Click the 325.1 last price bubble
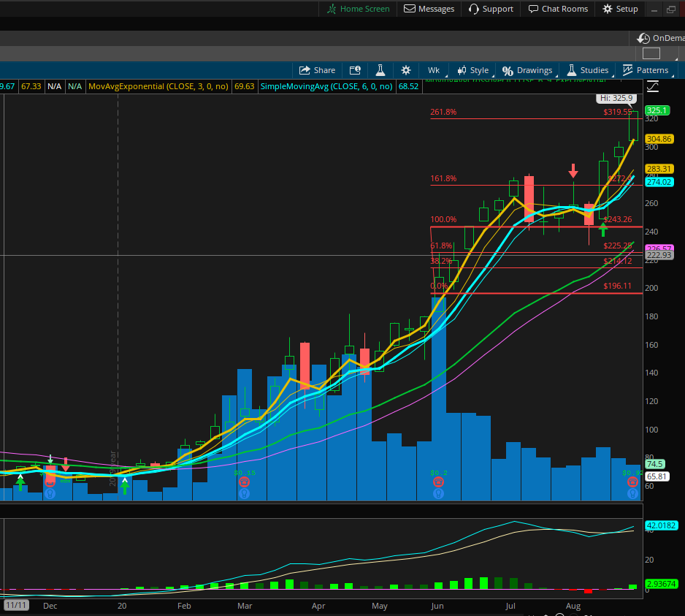 [657, 110]
